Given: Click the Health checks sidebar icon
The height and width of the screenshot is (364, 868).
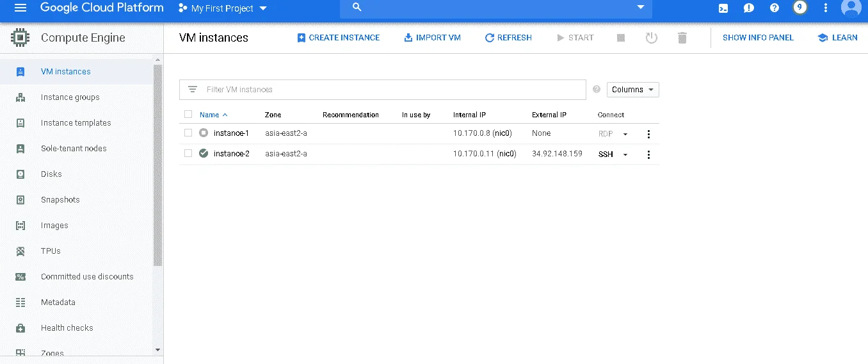Looking at the screenshot, I should pos(20,328).
